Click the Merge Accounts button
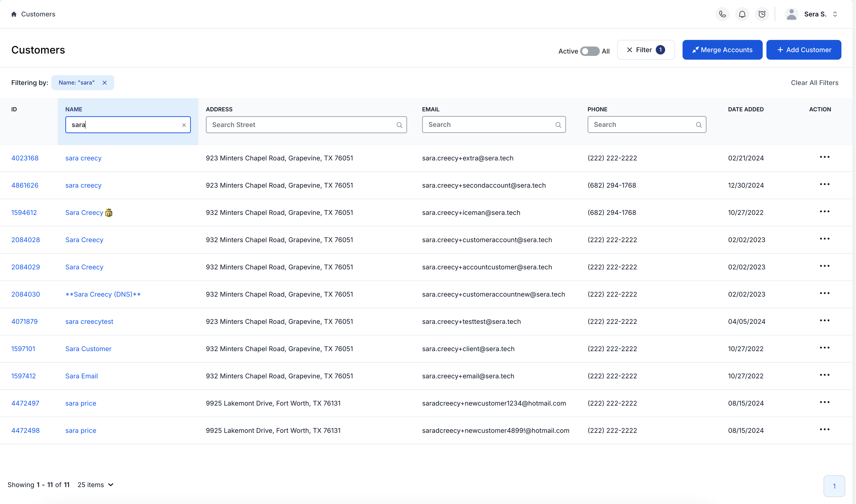 tap(722, 50)
